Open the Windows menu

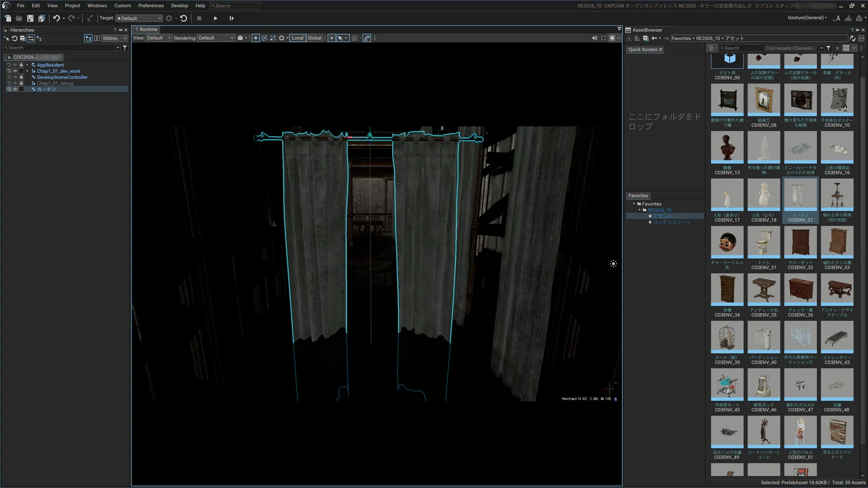coord(97,6)
